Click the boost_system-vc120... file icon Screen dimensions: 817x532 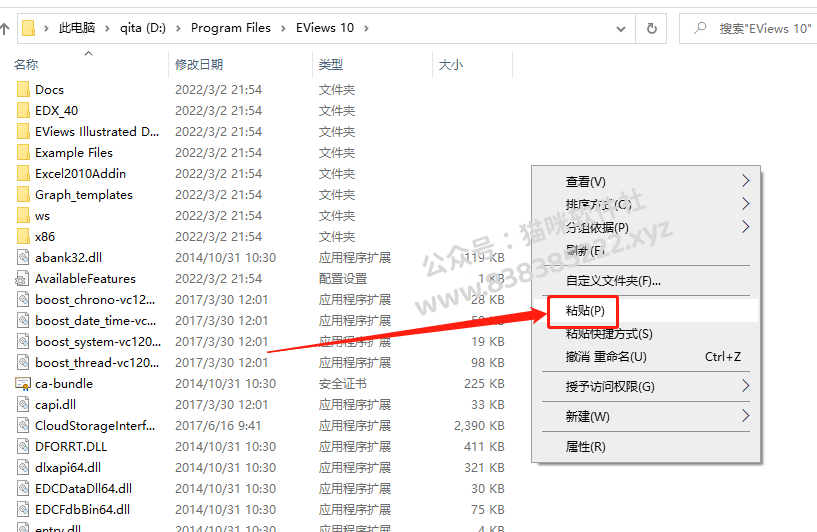23,342
